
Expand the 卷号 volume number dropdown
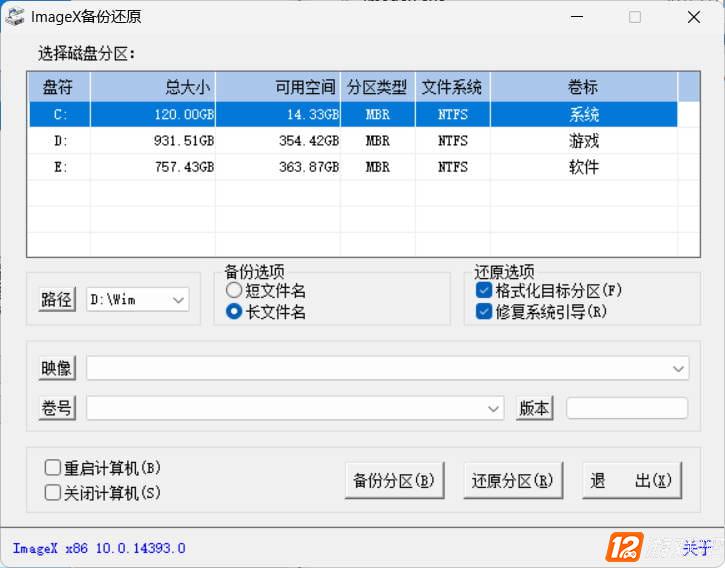coord(493,408)
